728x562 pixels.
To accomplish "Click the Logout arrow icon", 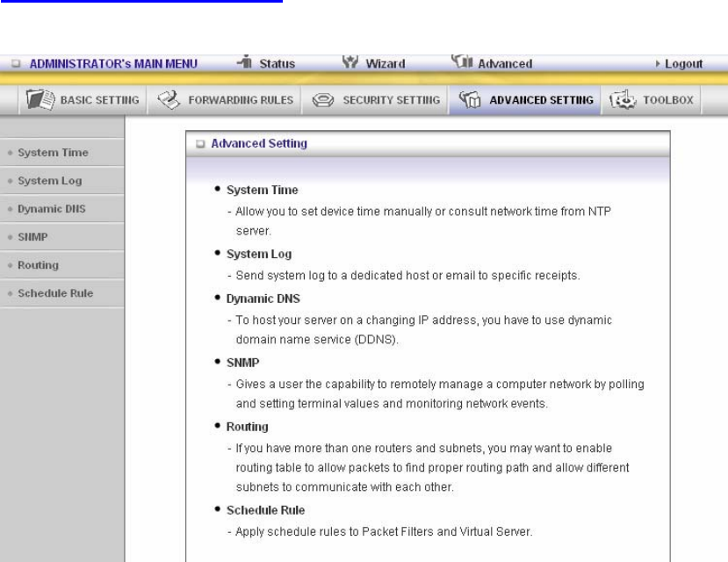I will click(x=658, y=63).
